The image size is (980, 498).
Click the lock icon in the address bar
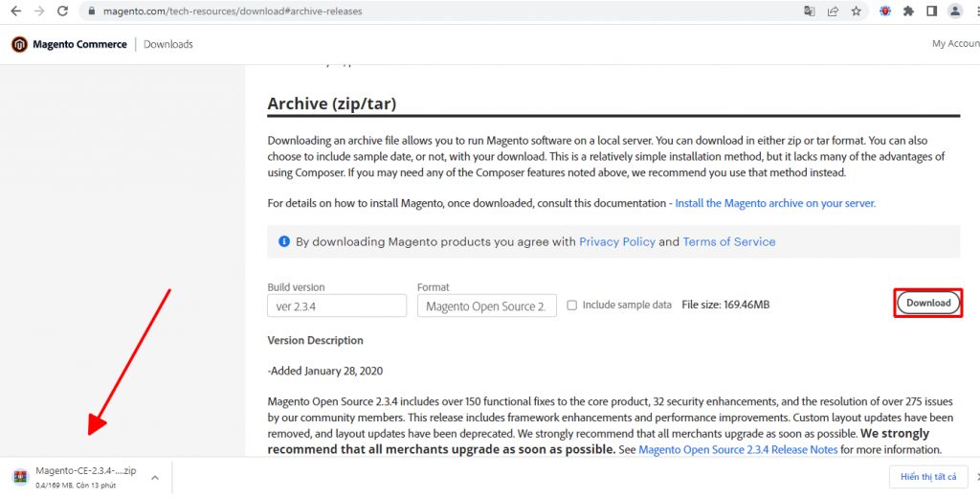[92, 11]
